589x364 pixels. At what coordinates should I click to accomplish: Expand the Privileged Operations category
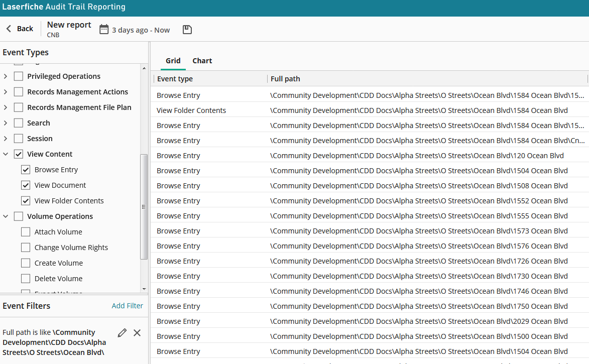pyautogui.click(x=6, y=76)
